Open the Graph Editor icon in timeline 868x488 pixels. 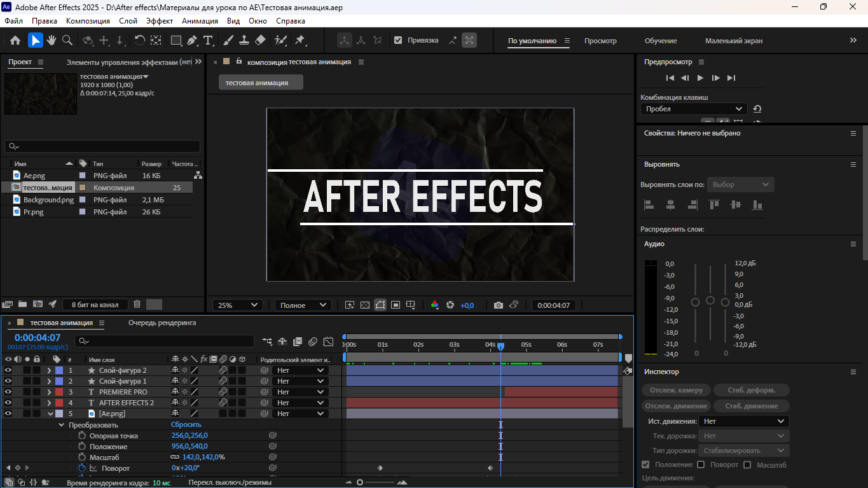point(328,342)
